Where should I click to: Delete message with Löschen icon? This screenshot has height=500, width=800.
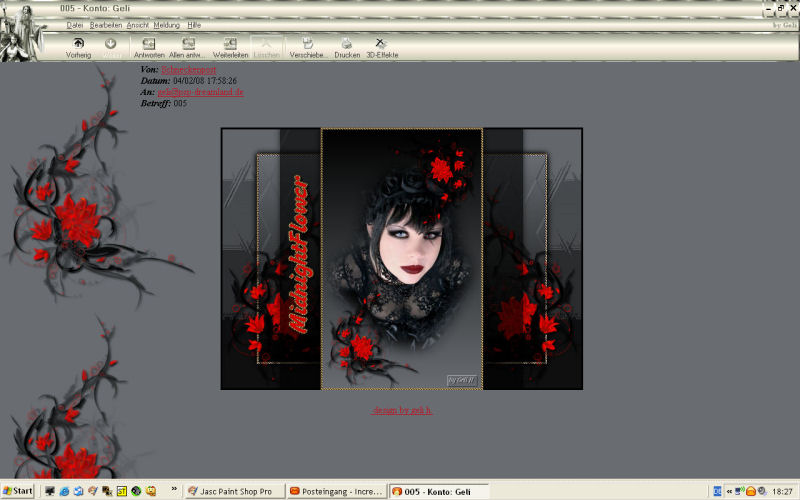[267, 45]
